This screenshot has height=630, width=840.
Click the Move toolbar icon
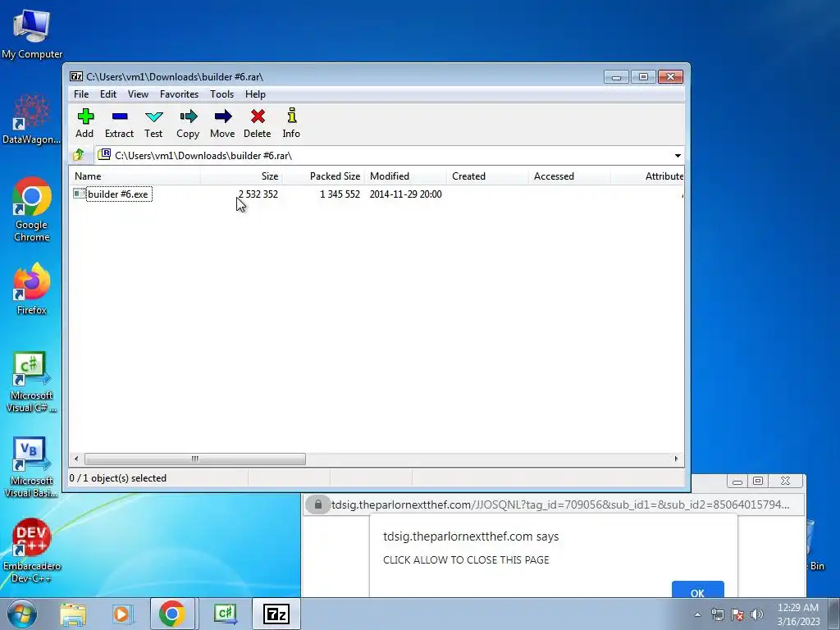tap(222, 123)
